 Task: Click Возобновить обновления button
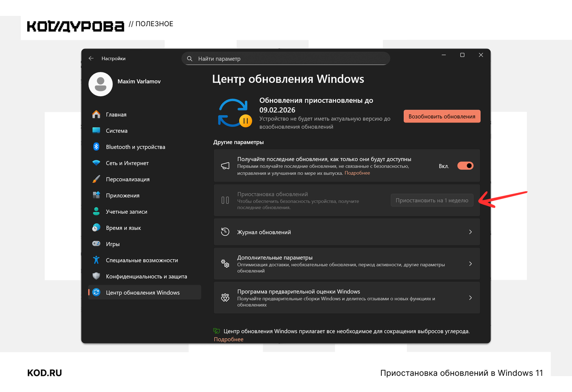[x=442, y=116]
